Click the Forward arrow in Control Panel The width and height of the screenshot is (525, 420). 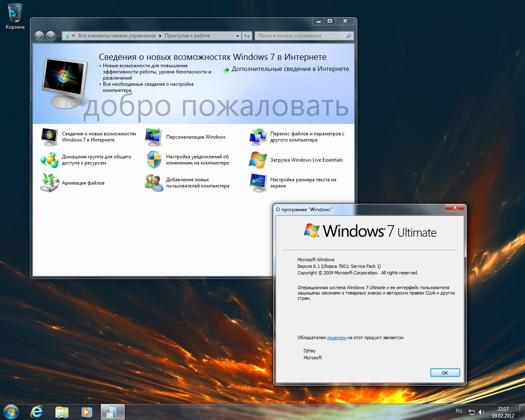click(50, 36)
